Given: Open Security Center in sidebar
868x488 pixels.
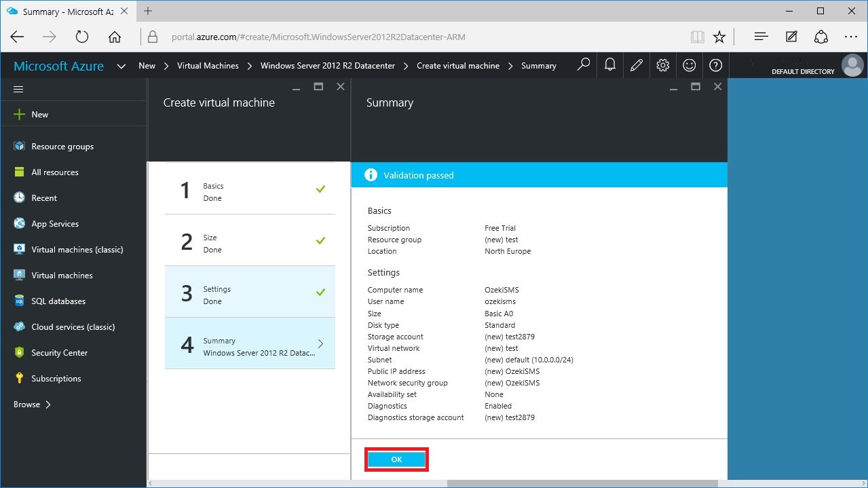Looking at the screenshot, I should (x=50, y=353).
